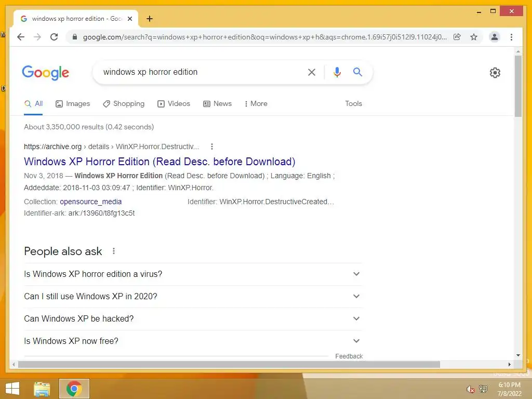Click the scrollbar down arrow
This screenshot has height=399, width=532.
pyautogui.click(x=518, y=355)
